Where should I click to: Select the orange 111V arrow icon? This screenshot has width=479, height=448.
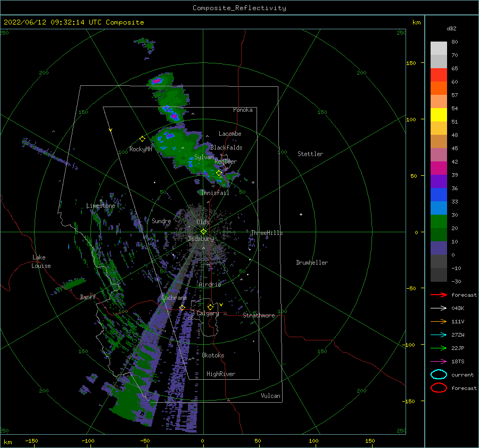coord(439,321)
